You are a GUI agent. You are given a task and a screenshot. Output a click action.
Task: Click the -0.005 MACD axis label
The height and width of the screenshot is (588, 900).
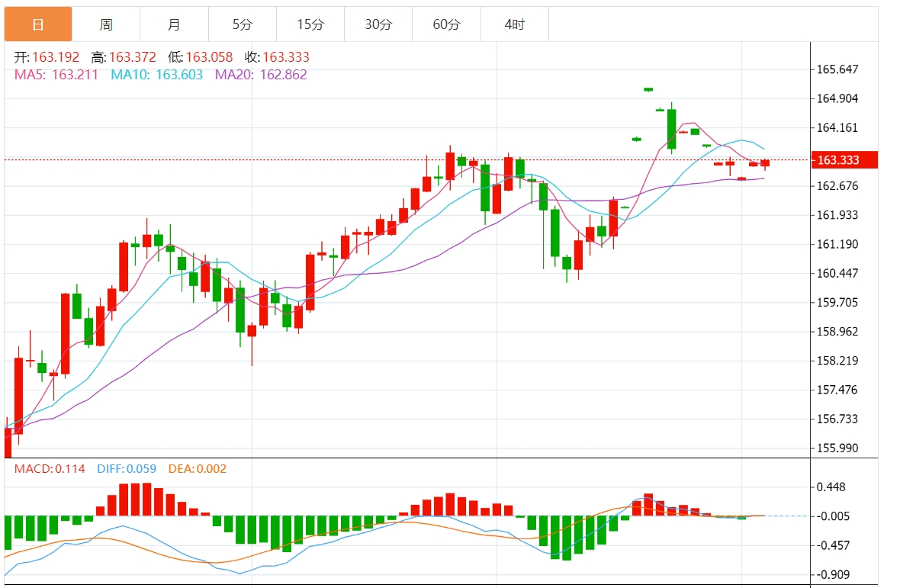[834, 516]
